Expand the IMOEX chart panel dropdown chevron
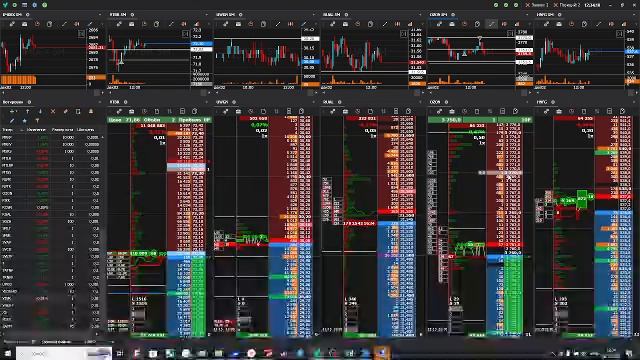This screenshot has height=360, width=640. tap(100, 15)
